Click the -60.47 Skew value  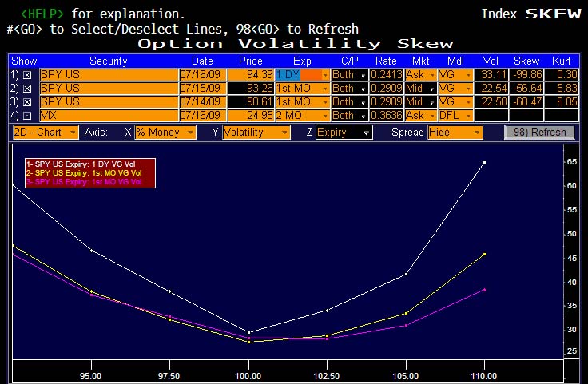(x=526, y=101)
